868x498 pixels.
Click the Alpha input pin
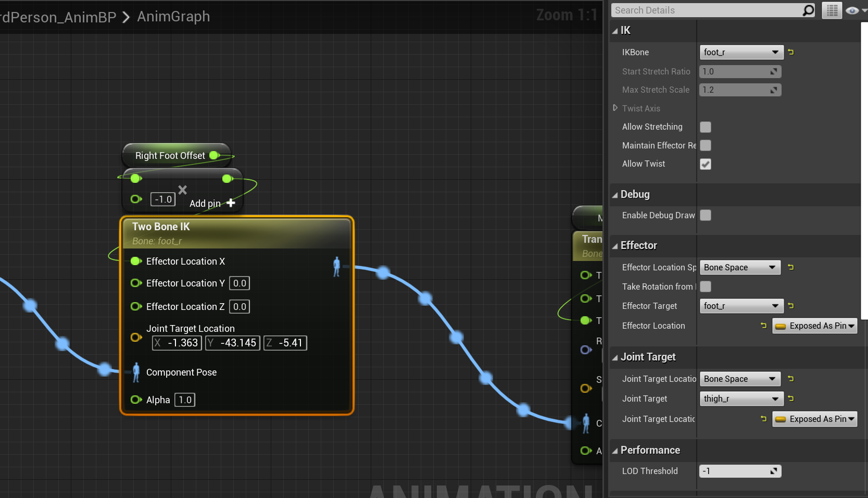(136, 400)
